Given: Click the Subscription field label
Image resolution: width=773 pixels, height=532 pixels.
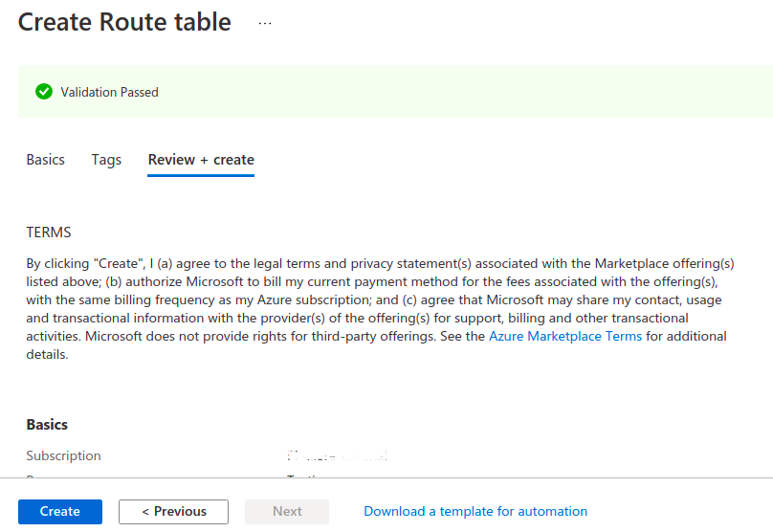Looking at the screenshot, I should tap(63, 455).
